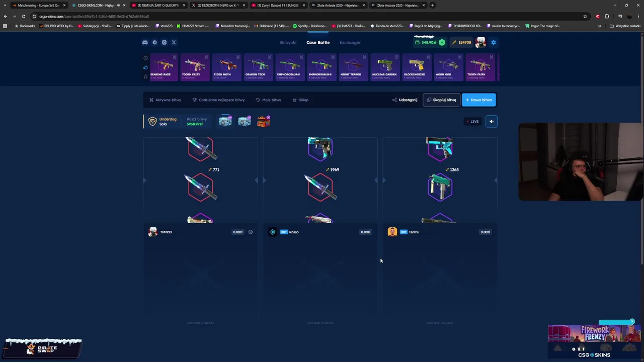Open a new browser tab with plus
Image resolution: width=644 pixels, height=362 pixels.
(433, 5)
